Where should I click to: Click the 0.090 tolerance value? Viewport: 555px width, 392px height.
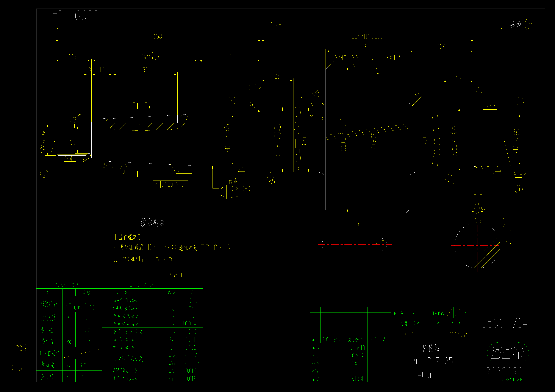[191, 316]
